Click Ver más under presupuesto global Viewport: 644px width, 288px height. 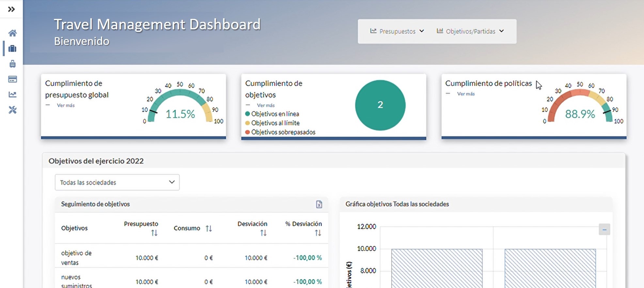click(x=66, y=105)
